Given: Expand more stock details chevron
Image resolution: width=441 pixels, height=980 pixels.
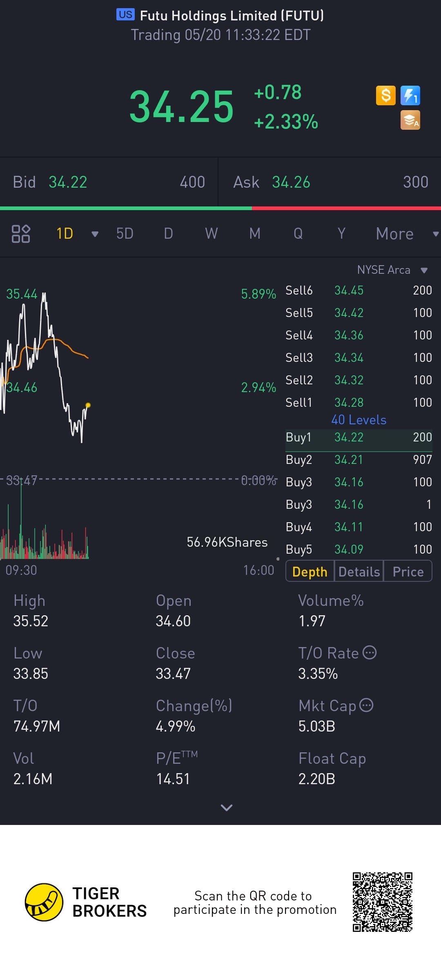Looking at the screenshot, I should (x=226, y=807).
